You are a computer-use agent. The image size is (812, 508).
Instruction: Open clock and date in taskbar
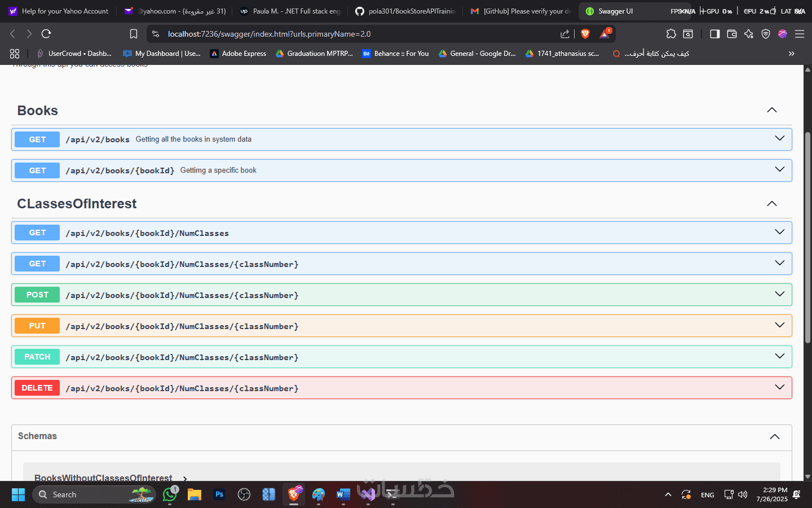(772, 494)
